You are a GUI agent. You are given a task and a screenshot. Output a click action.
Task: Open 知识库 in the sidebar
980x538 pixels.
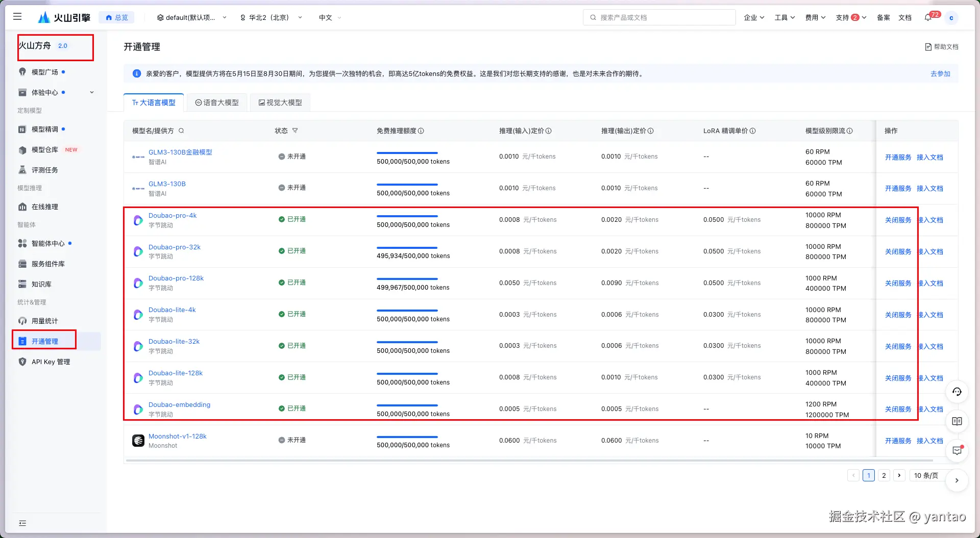tap(41, 284)
